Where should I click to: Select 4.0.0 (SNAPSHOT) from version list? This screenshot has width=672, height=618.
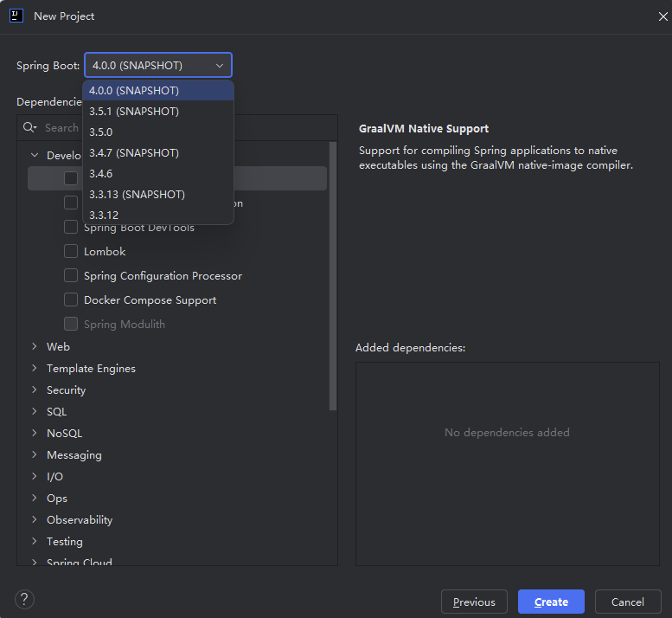tap(158, 91)
